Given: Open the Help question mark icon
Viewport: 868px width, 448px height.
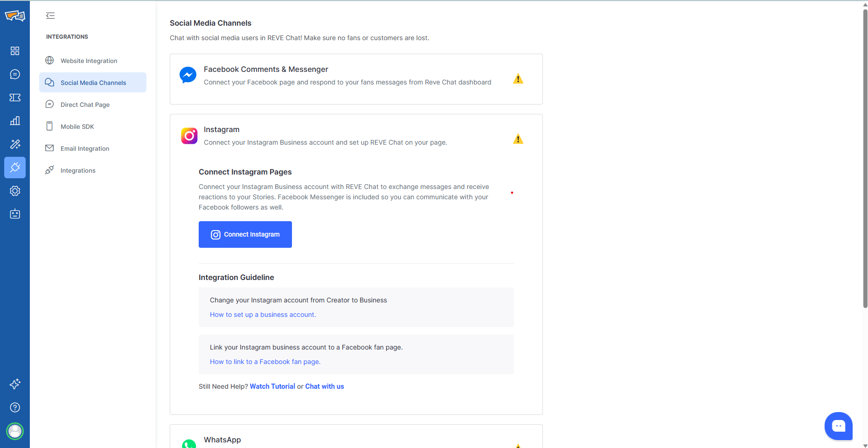Looking at the screenshot, I should click(15, 407).
